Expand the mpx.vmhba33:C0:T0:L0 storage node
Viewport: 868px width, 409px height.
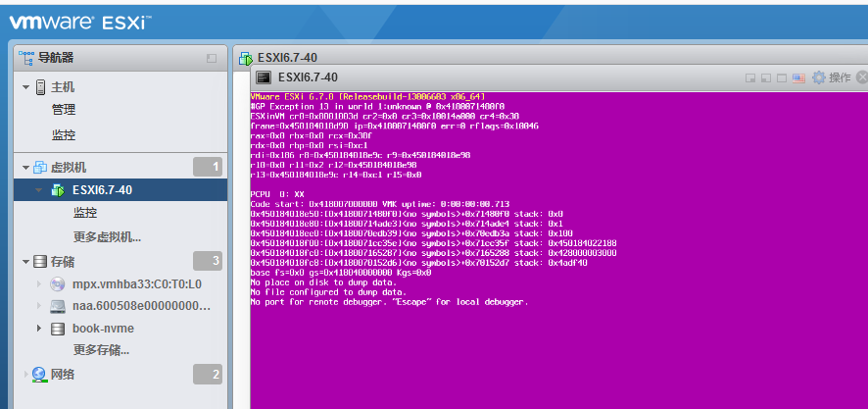(x=39, y=284)
